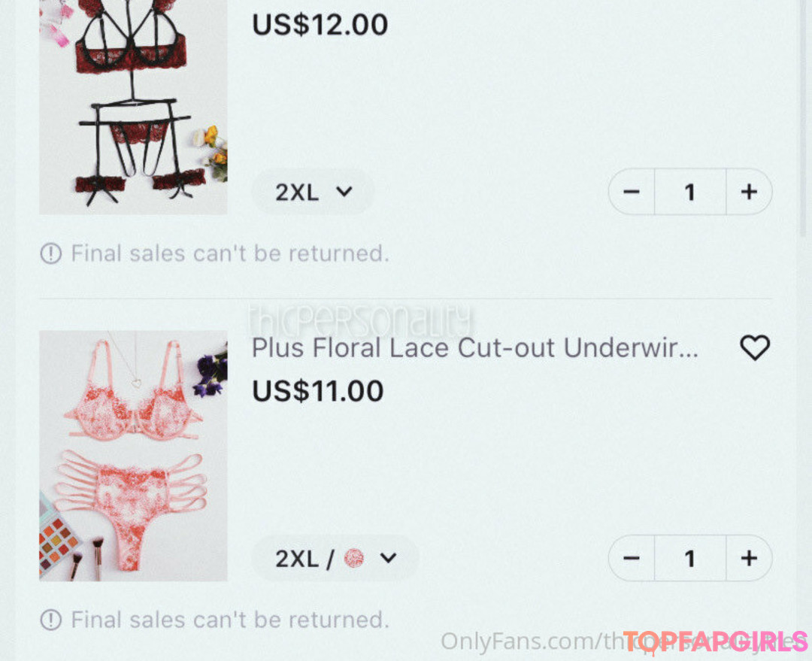Open the pink lace lingerie set thumbnail

(133, 456)
